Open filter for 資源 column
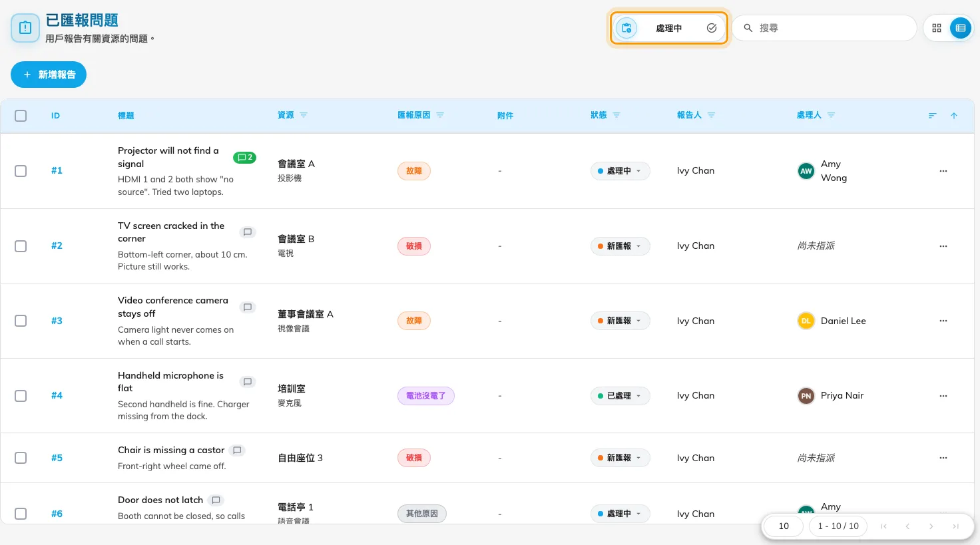This screenshot has width=980, height=545. 304,115
